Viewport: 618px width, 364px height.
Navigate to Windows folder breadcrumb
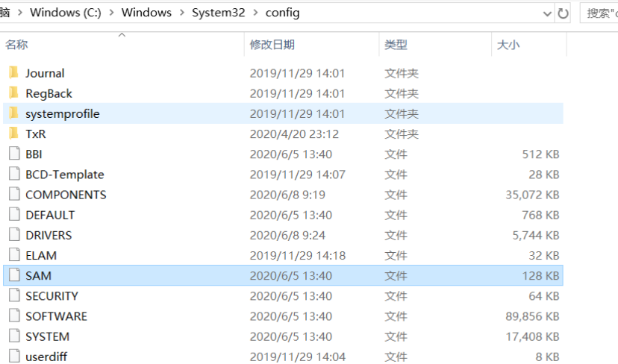146,13
